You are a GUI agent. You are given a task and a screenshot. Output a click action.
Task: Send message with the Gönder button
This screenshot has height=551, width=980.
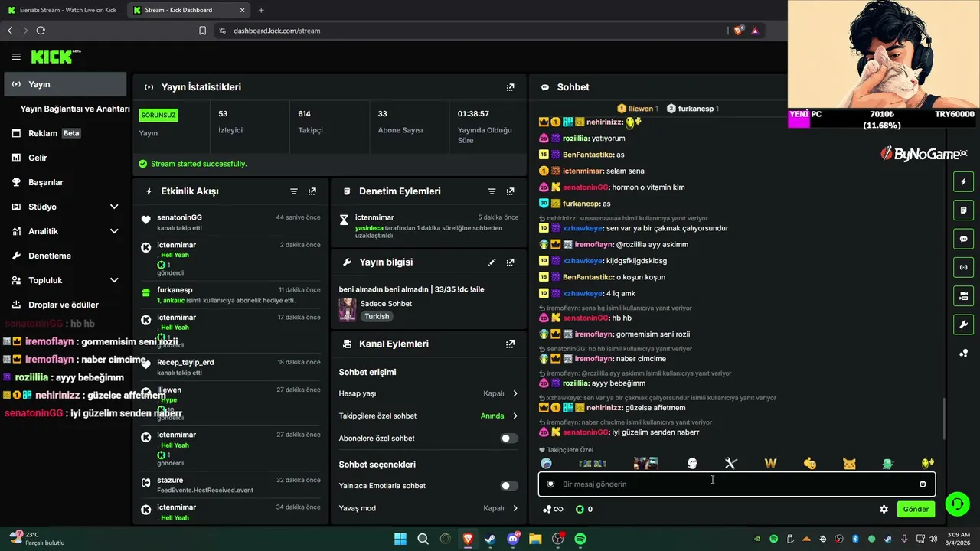[x=916, y=509]
